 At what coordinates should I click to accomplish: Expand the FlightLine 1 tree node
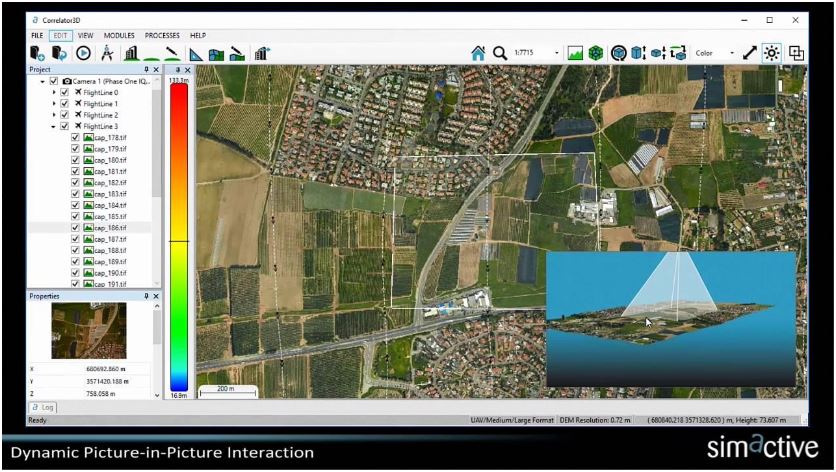(x=54, y=104)
